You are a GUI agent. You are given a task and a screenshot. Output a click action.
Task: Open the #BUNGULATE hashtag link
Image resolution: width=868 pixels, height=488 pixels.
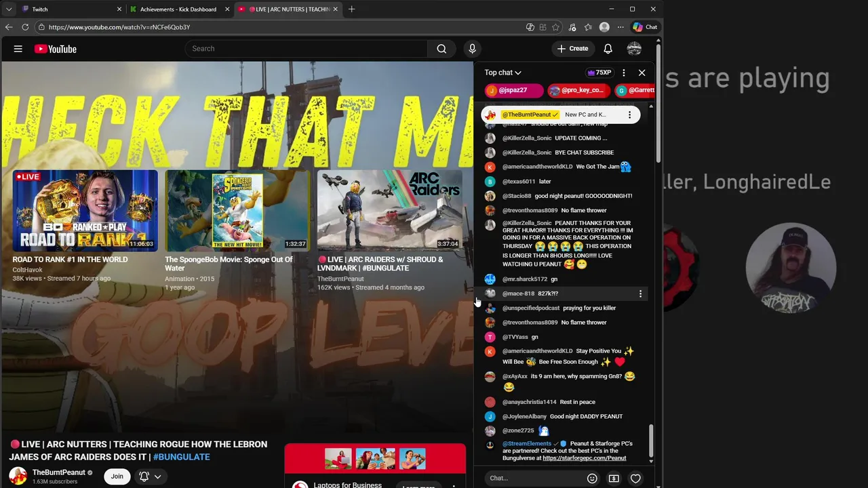tap(181, 457)
